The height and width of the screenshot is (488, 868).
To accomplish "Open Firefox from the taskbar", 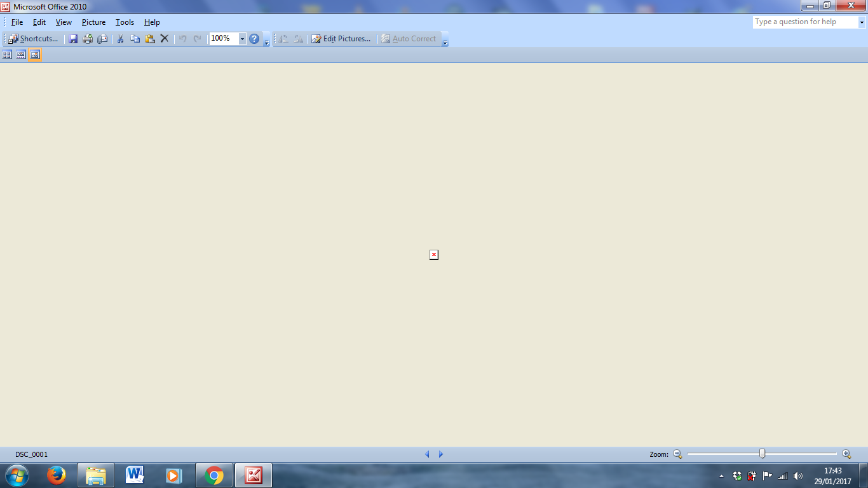I will (57, 475).
